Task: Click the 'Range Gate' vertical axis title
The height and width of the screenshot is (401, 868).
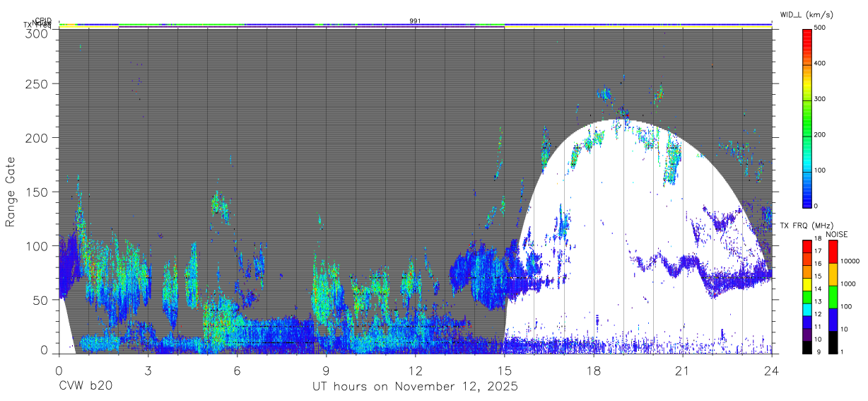Action: click(x=11, y=192)
